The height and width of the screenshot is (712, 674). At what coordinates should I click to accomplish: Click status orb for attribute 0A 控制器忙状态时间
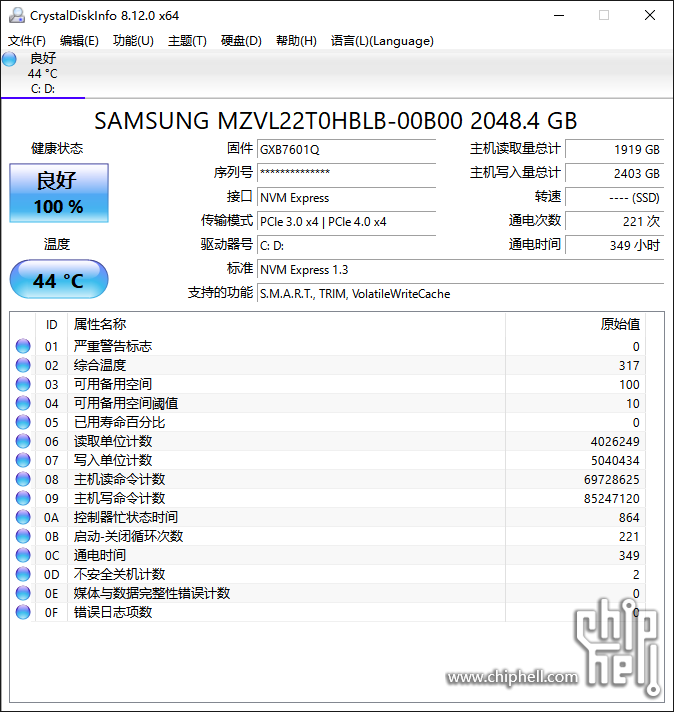[23, 517]
